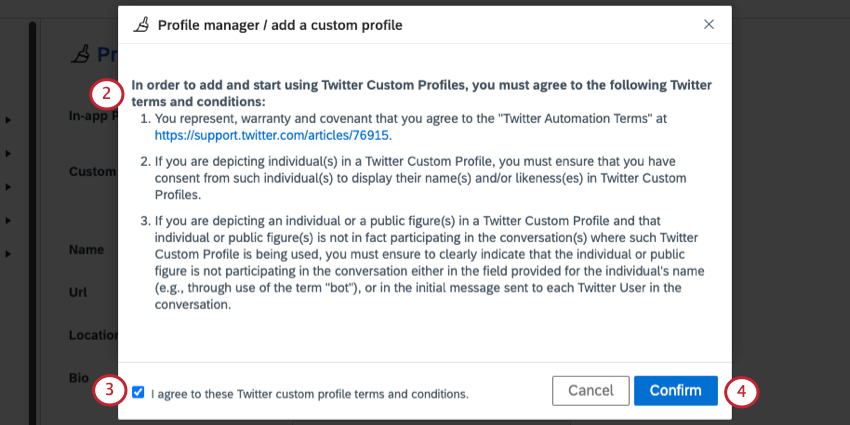Select the Name field label in the background
This screenshot has width=850, height=425.
pos(86,250)
